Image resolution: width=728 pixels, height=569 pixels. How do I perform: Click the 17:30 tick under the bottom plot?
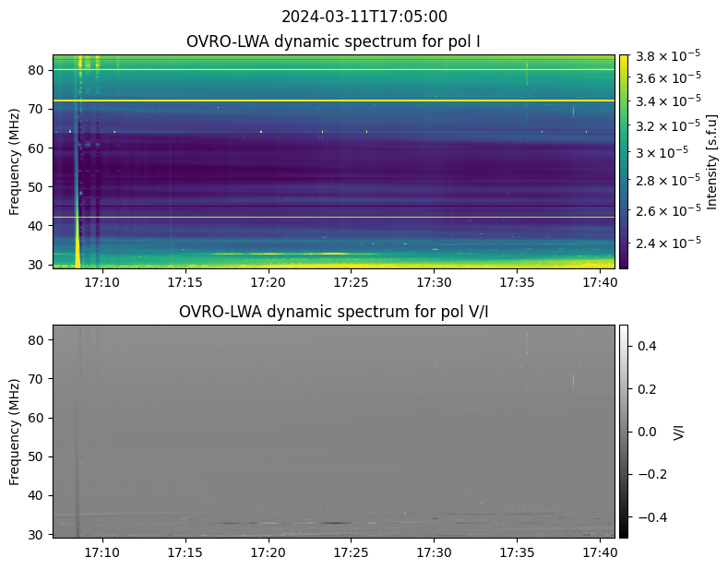pyautogui.click(x=434, y=551)
